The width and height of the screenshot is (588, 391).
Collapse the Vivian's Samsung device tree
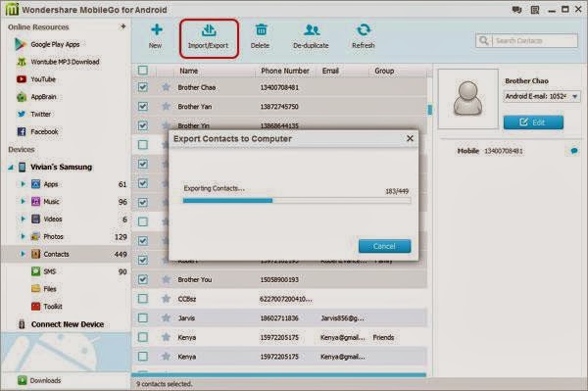tap(11, 168)
